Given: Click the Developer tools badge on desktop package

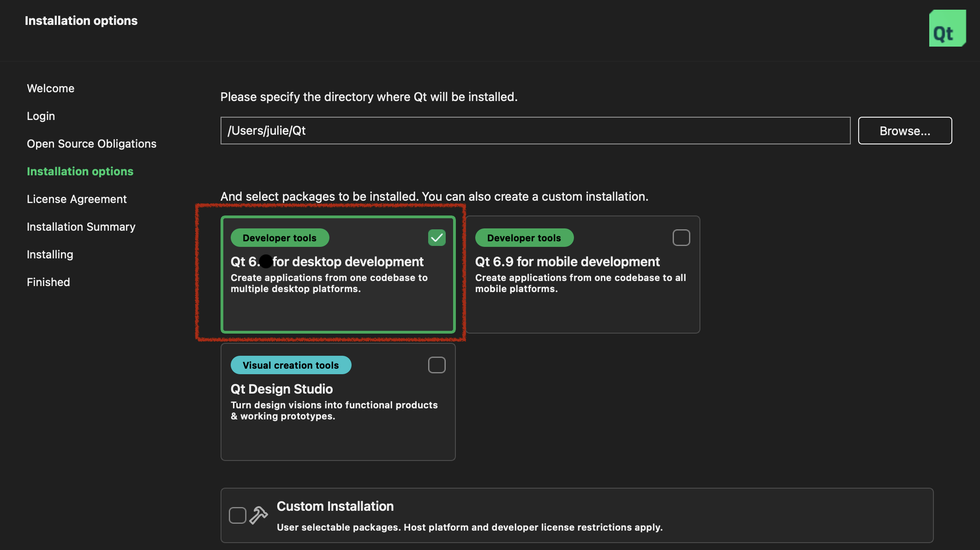Looking at the screenshot, I should click(x=279, y=237).
